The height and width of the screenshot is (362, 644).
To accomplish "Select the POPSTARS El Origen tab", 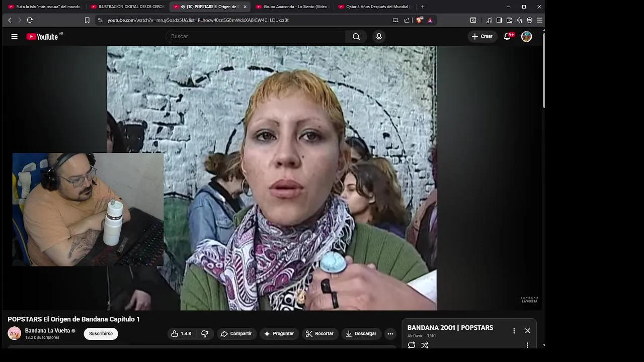I will click(209, 7).
